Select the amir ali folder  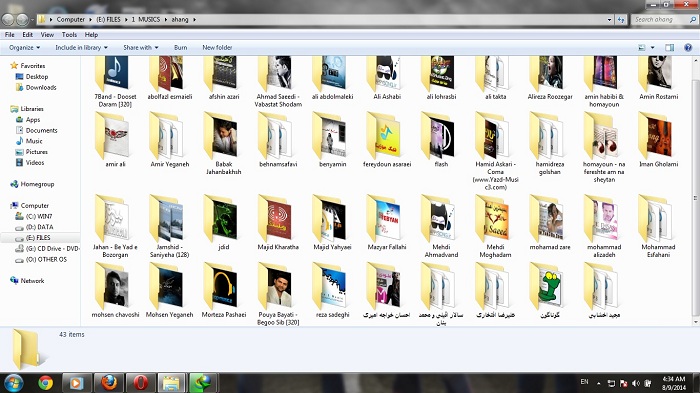[x=115, y=139]
